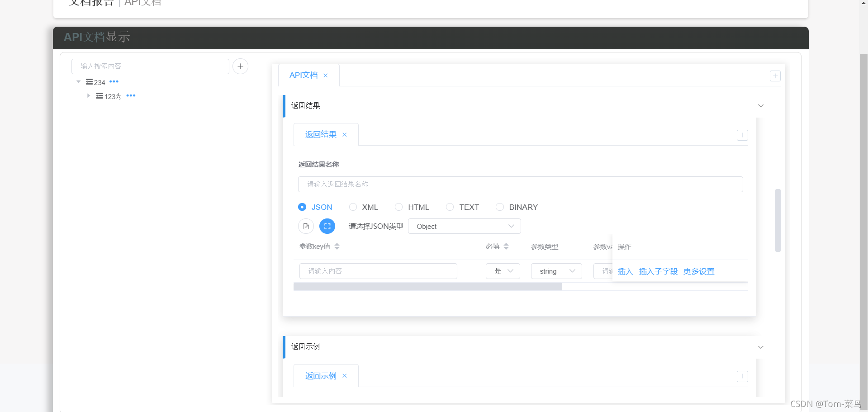Collapse tree node 234

coord(79,82)
